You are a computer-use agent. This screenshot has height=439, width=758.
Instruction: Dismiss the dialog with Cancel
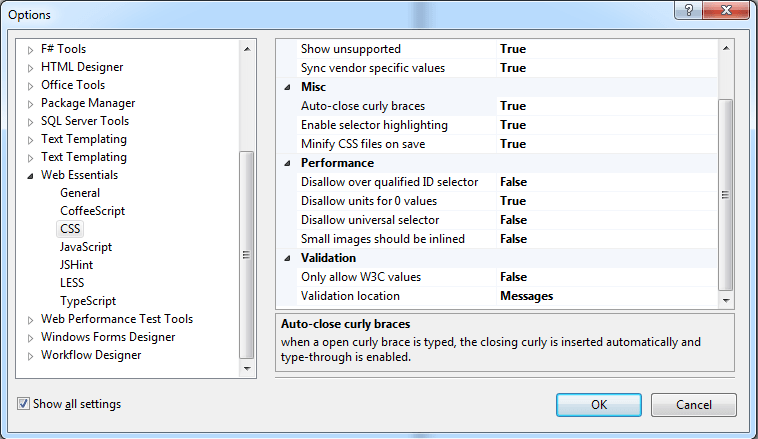tap(694, 405)
